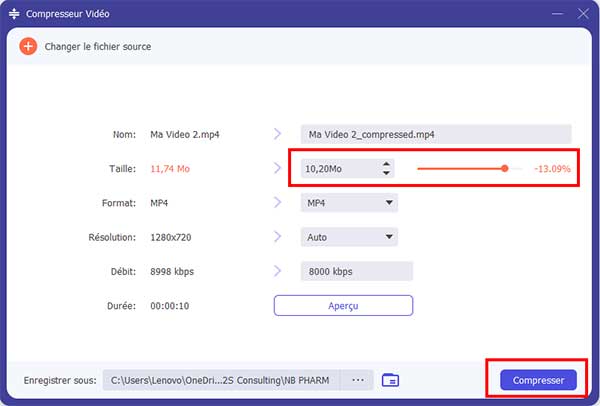This screenshot has width=600, height=406.
Task: Open the output folder icon
Action: coord(390,380)
